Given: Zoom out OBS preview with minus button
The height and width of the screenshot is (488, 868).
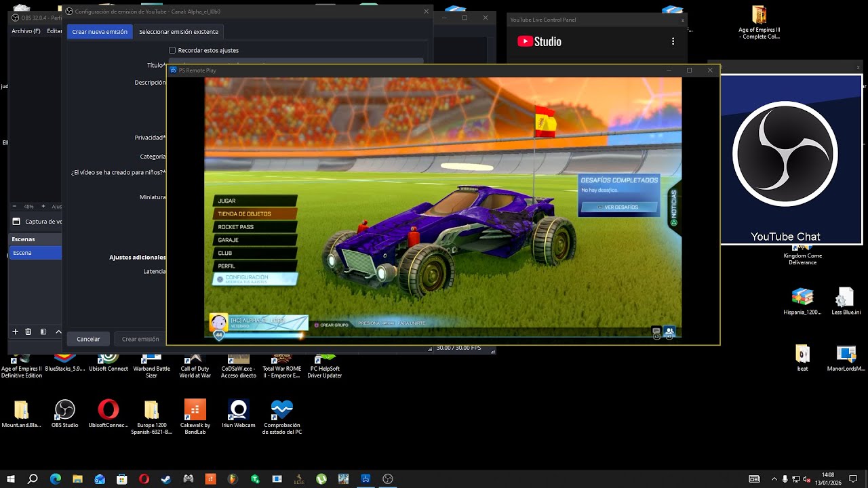Looking at the screenshot, I should pyautogui.click(x=15, y=206).
